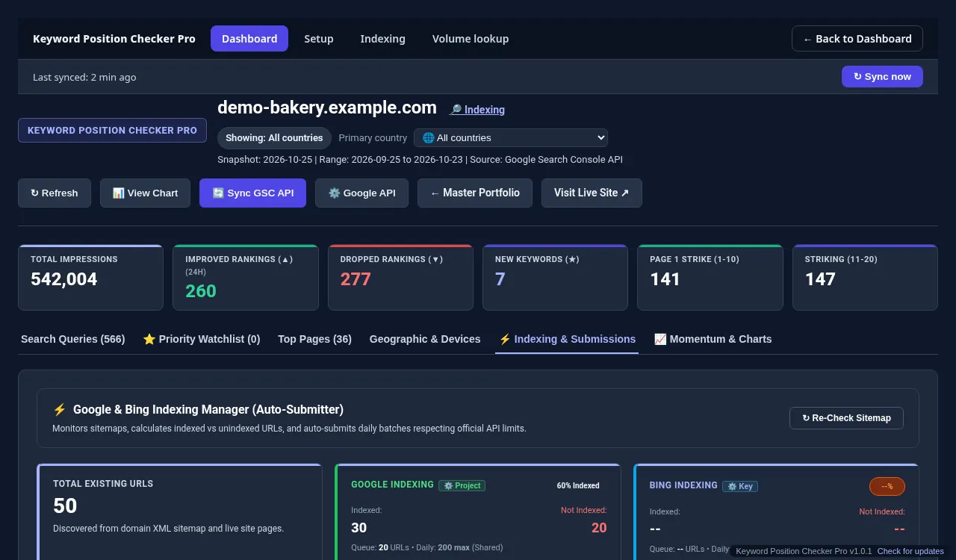Click 'Last synced: 2 min ago' text

[x=84, y=77]
